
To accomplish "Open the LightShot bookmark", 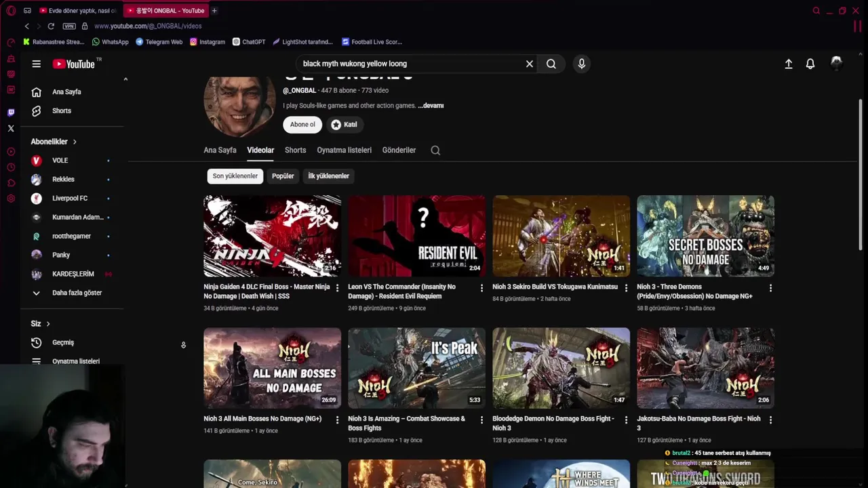I will click(x=302, y=42).
